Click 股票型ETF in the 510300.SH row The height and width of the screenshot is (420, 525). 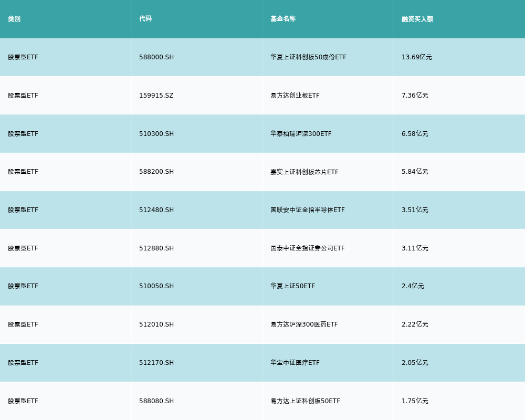[x=23, y=134]
